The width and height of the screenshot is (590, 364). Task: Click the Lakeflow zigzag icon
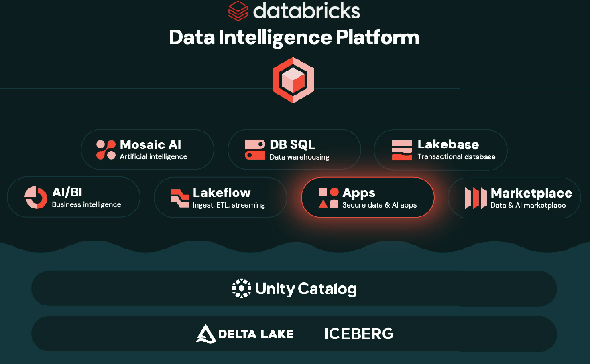[x=179, y=198]
